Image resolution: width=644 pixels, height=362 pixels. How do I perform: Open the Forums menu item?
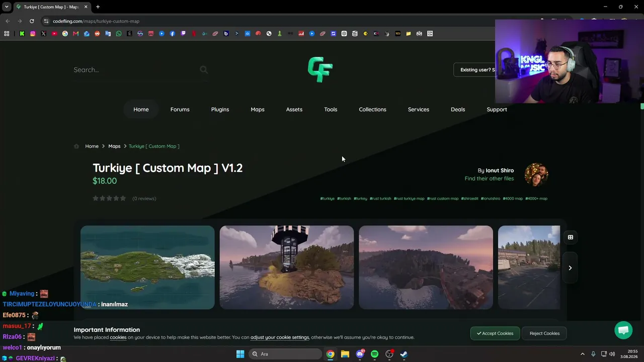[180, 110]
